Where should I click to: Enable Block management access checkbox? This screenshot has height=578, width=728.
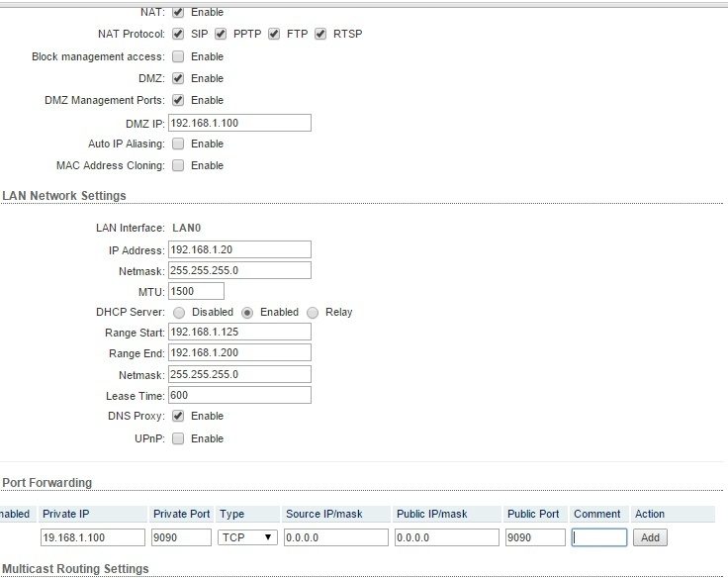pyautogui.click(x=178, y=56)
